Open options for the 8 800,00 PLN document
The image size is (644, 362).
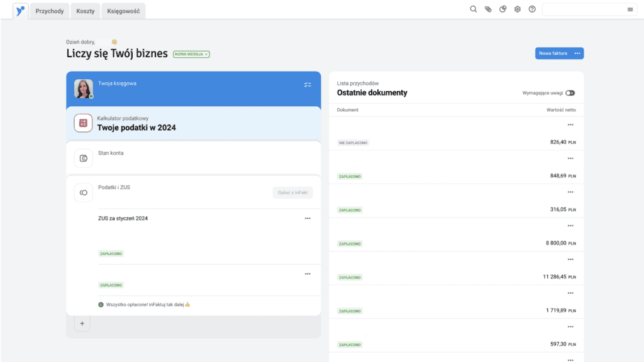point(570,226)
